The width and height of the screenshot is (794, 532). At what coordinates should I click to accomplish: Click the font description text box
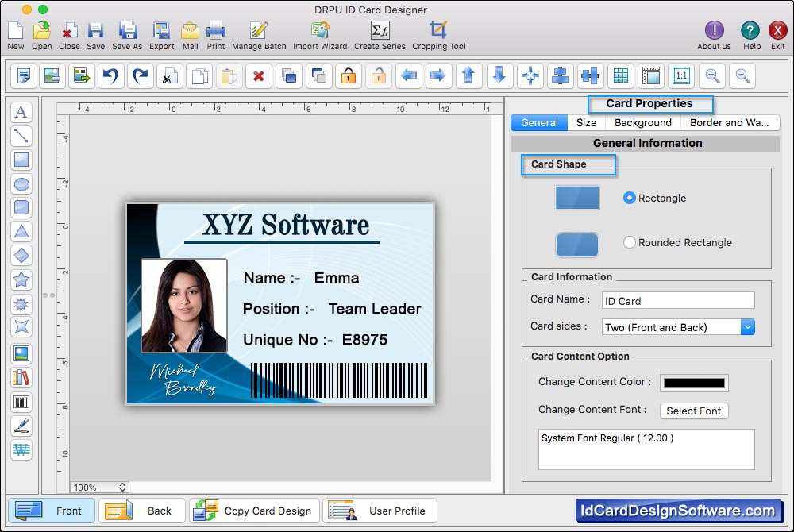pyautogui.click(x=646, y=449)
